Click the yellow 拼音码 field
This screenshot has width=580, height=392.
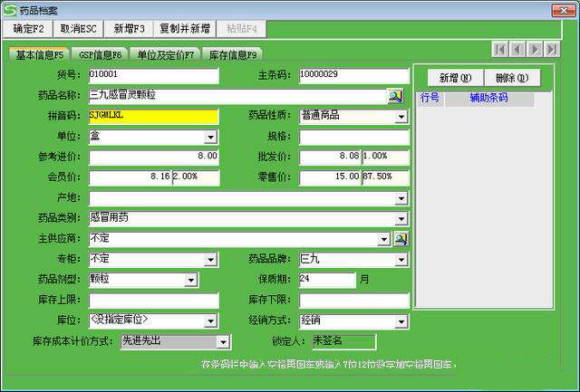tap(154, 117)
